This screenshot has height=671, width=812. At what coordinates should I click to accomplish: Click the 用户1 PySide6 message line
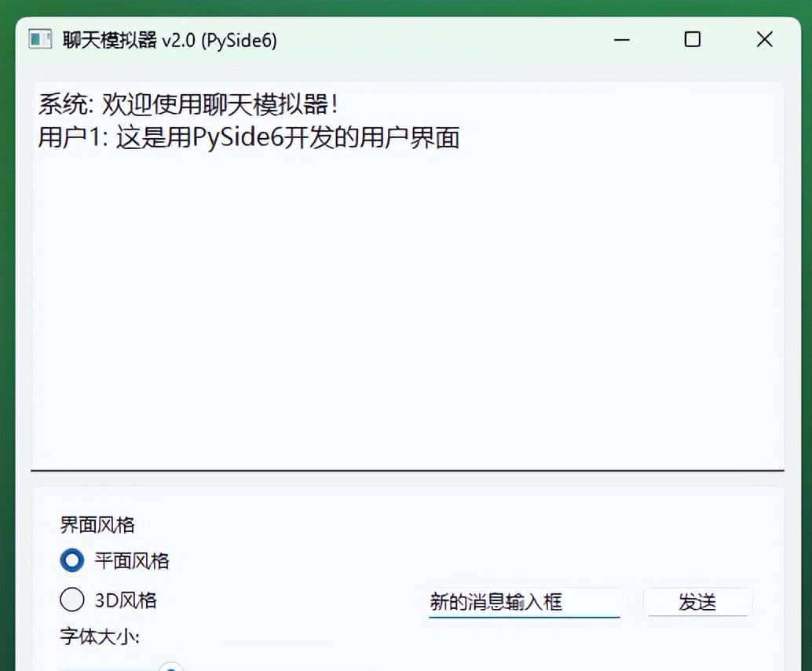point(250,137)
